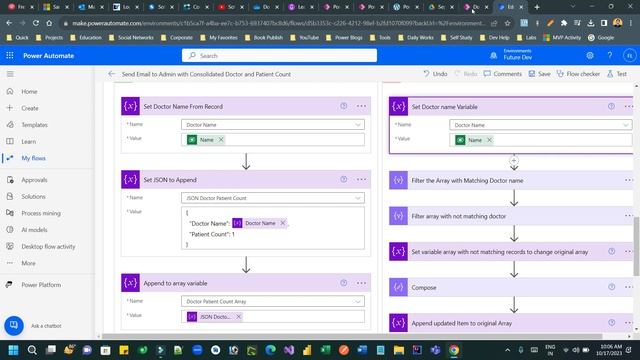Open more options for Append to array variable
640x360 pixels.
pos(361,283)
